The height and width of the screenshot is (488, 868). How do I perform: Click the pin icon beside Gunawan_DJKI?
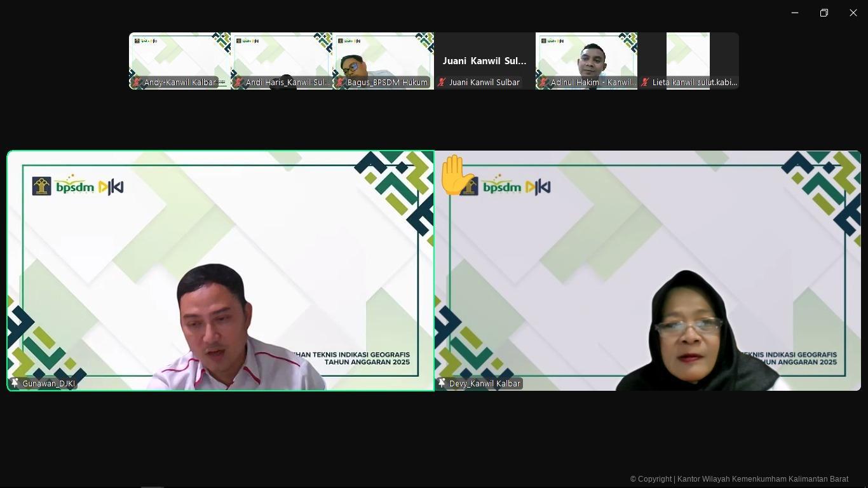tap(15, 383)
